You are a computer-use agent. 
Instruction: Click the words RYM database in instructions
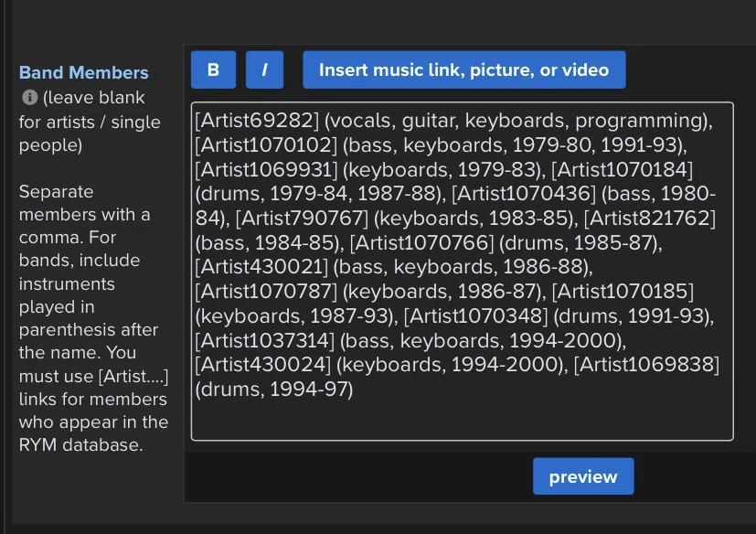[80, 445]
